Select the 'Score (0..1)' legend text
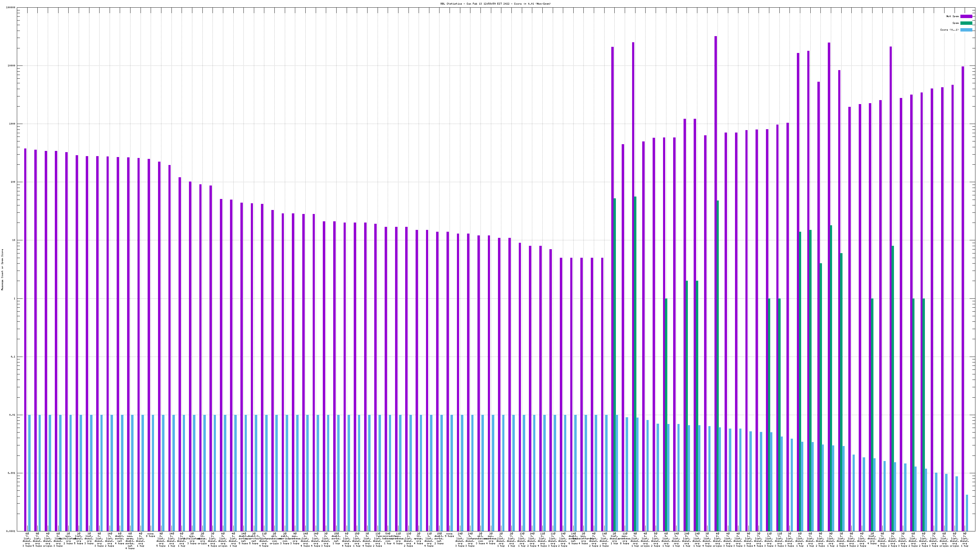Viewport: 980px width, 551px height. (x=949, y=30)
